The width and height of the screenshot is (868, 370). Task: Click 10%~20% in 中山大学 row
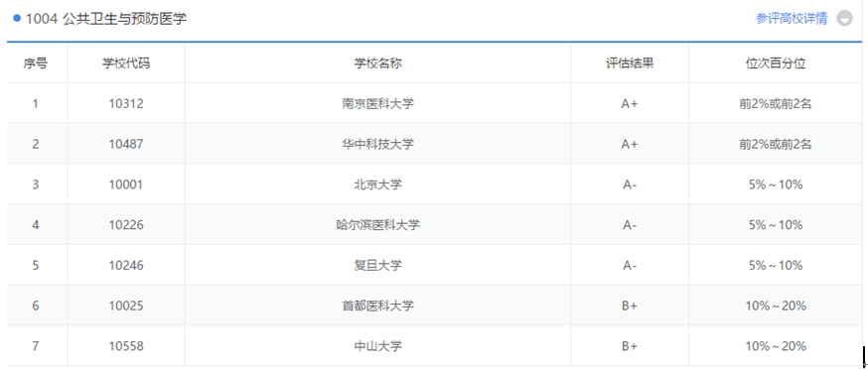pos(776,345)
